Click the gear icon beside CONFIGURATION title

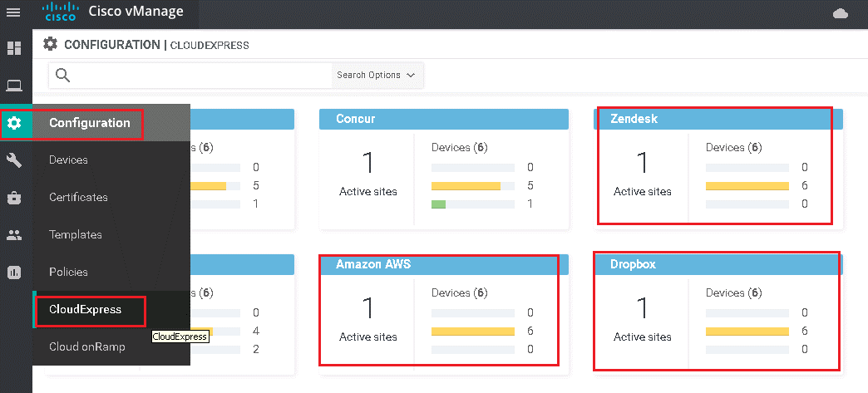coord(51,44)
